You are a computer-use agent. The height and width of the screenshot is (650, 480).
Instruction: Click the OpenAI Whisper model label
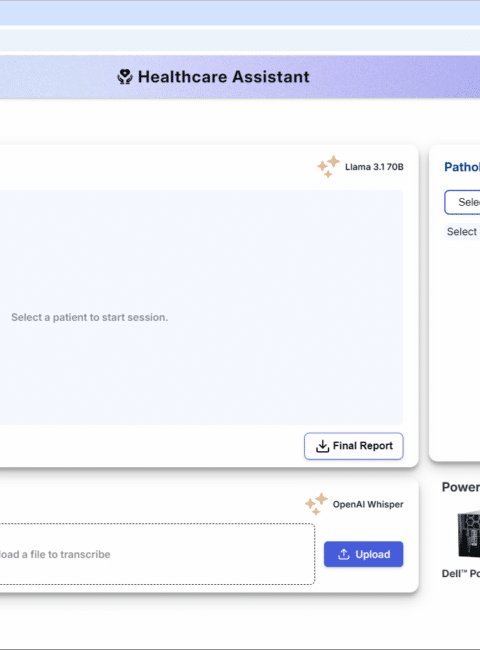click(368, 504)
